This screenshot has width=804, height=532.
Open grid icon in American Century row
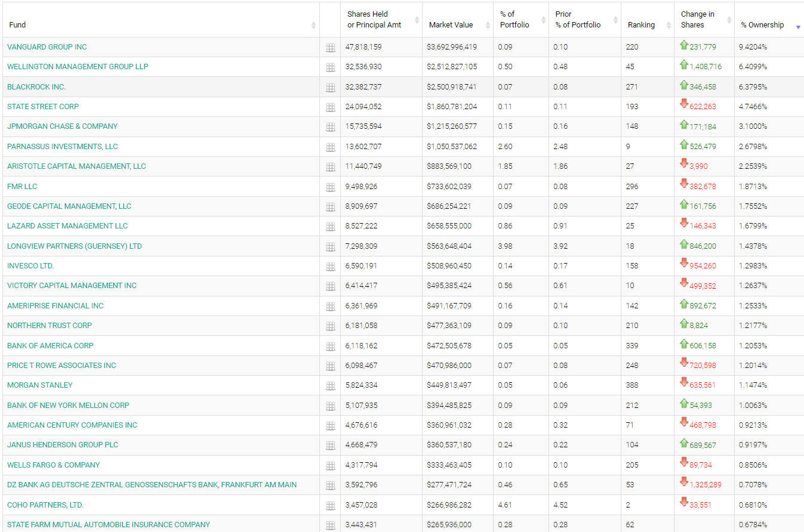(x=330, y=426)
